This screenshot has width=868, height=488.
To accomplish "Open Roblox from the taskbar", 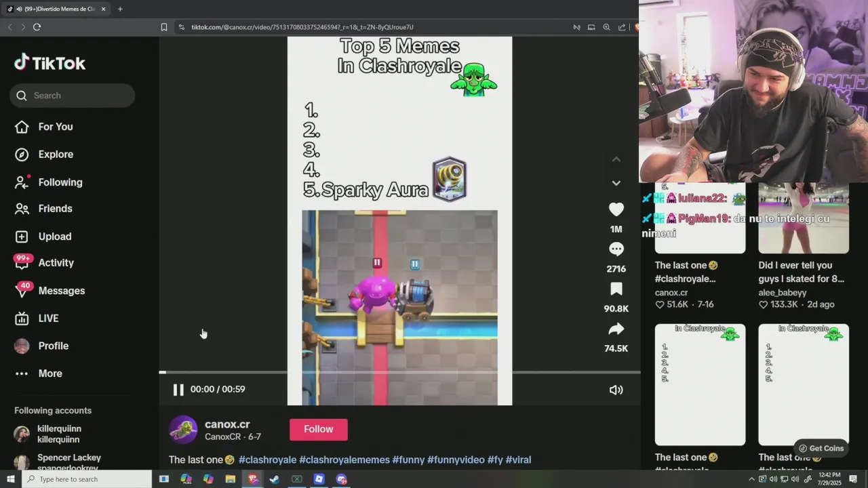I will click(x=319, y=479).
